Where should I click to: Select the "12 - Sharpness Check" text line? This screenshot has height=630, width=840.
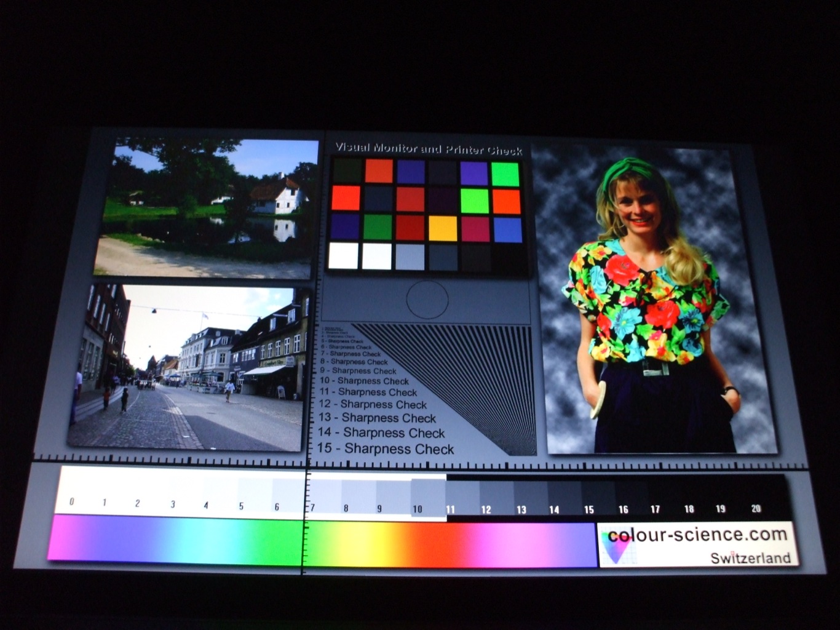[x=373, y=404]
